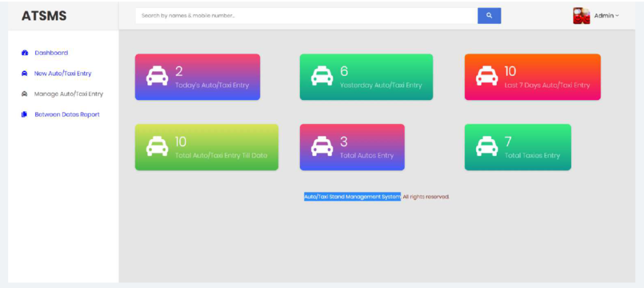Open New Auto/Taxi Entry page
Screen dimensions: 644x288
pyautogui.click(x=63, y=74)
